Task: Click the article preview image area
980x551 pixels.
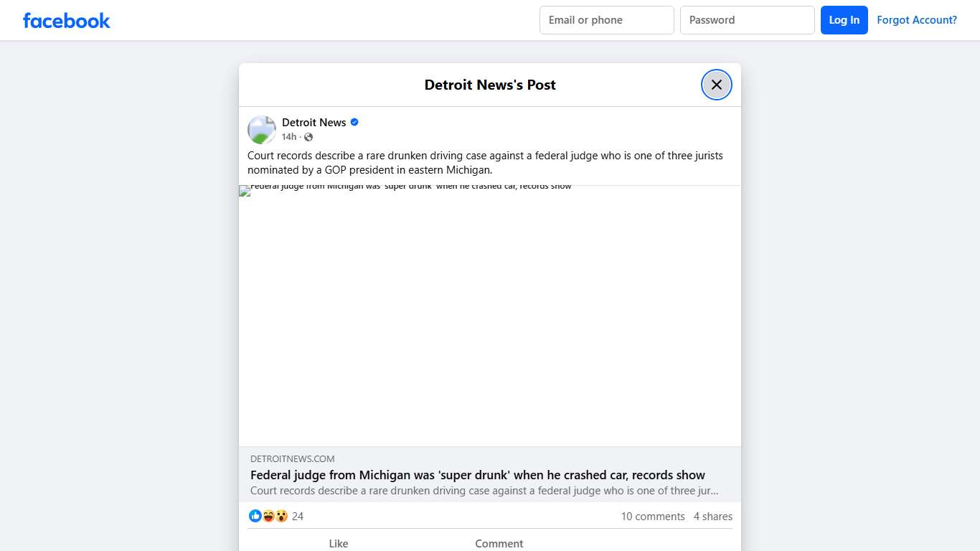Action: (x=489, y=316)
